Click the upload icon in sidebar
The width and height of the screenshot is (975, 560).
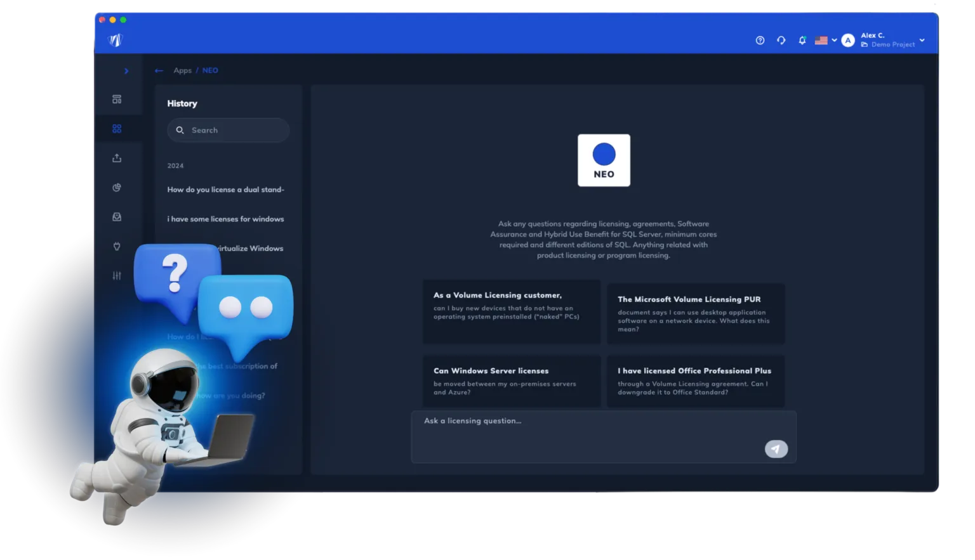117,158
